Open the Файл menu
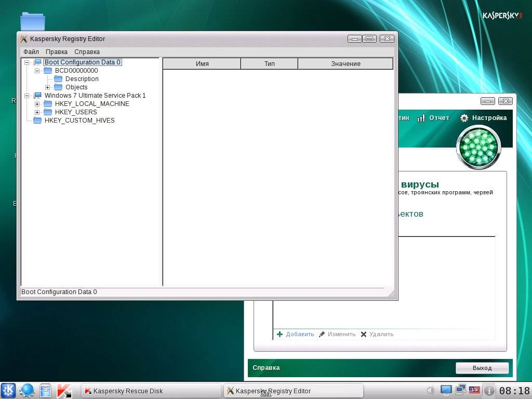 (31, 52)
